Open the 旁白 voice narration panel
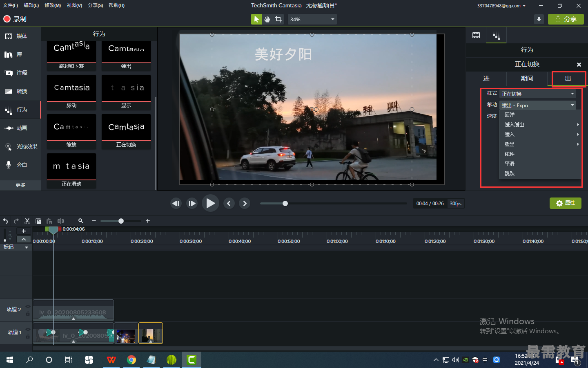The height and width of the screenshot is (368, 588). point(20,165)
